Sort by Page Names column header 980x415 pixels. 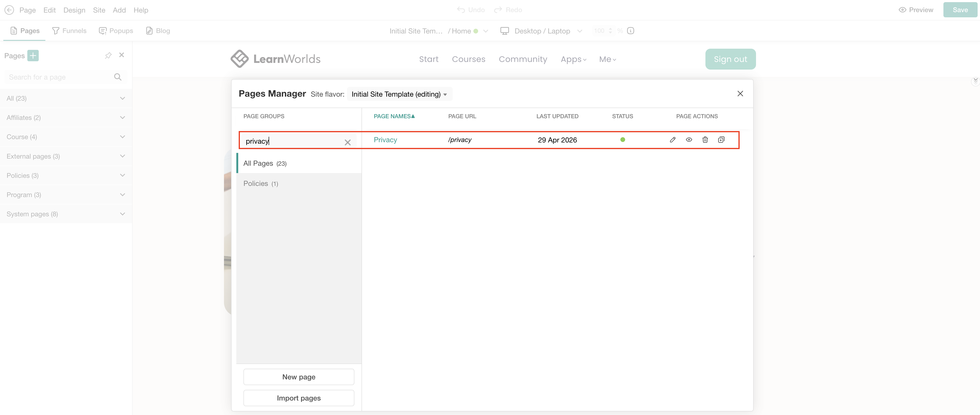coord(394,116)
